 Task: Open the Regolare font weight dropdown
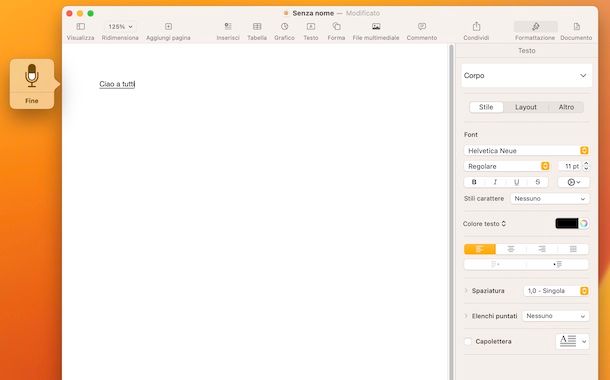click(x=507, y=166)
